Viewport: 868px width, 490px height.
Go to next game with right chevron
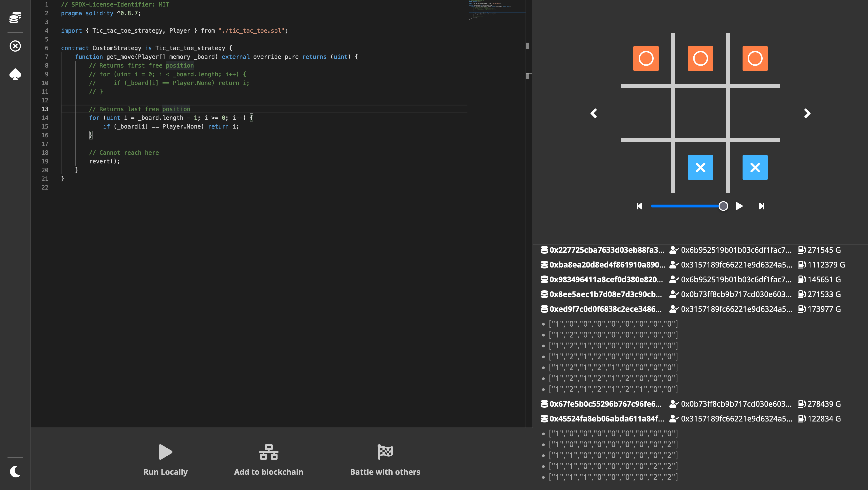[x=807, y=113]
